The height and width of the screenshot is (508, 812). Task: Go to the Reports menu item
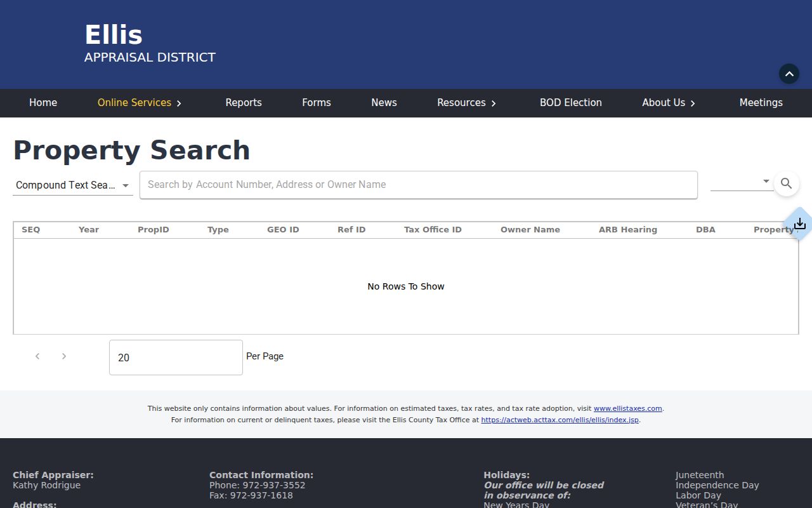click(x=244, y=103)
